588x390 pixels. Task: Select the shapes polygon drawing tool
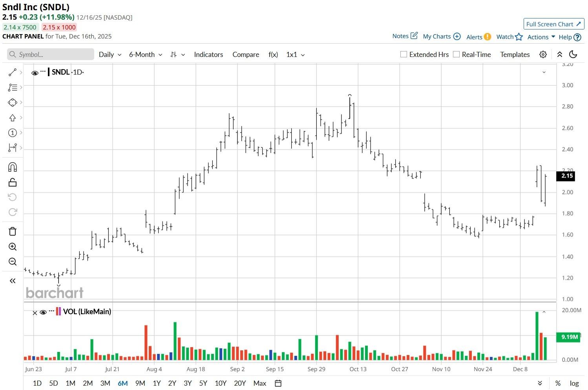point(13,103)
